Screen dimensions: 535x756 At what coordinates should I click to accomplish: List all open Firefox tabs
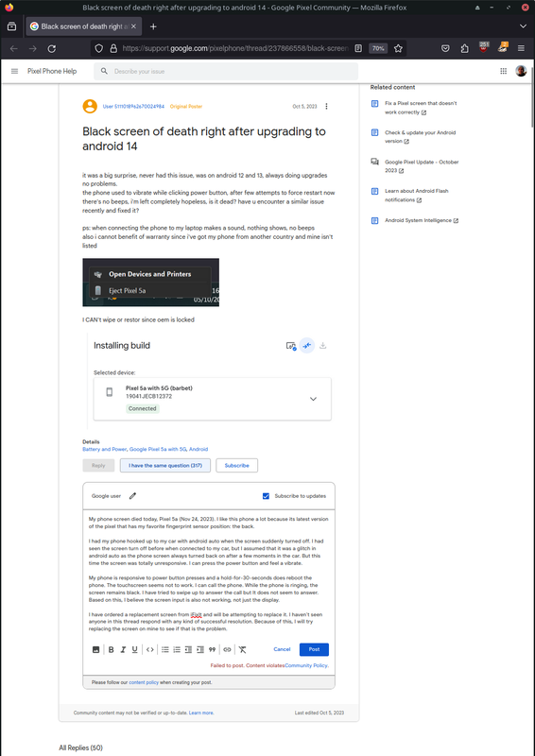(523, 26)
